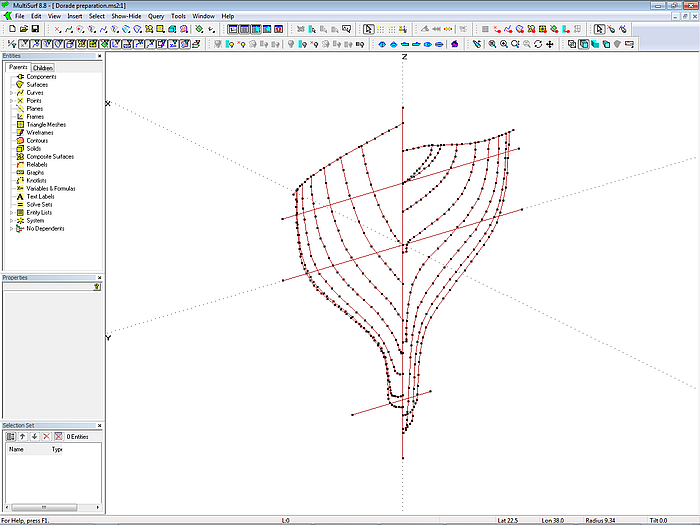Select the arrow pointer tool in toolbar

click(368, 29)
